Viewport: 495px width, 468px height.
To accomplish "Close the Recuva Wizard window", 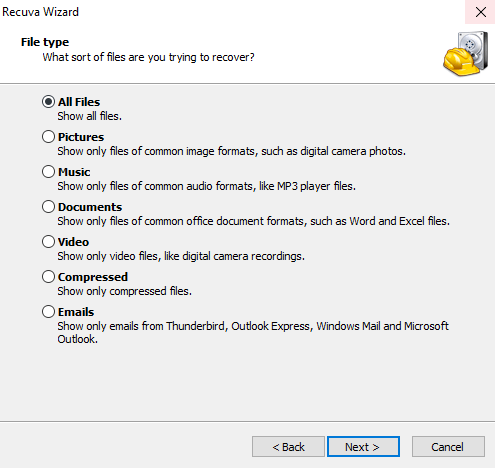I will [x=480, y=12].
